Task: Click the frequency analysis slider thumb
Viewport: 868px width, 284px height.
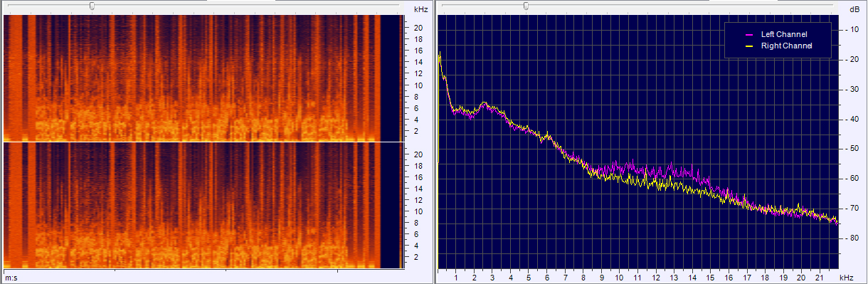Action: [x=526, y=6]
